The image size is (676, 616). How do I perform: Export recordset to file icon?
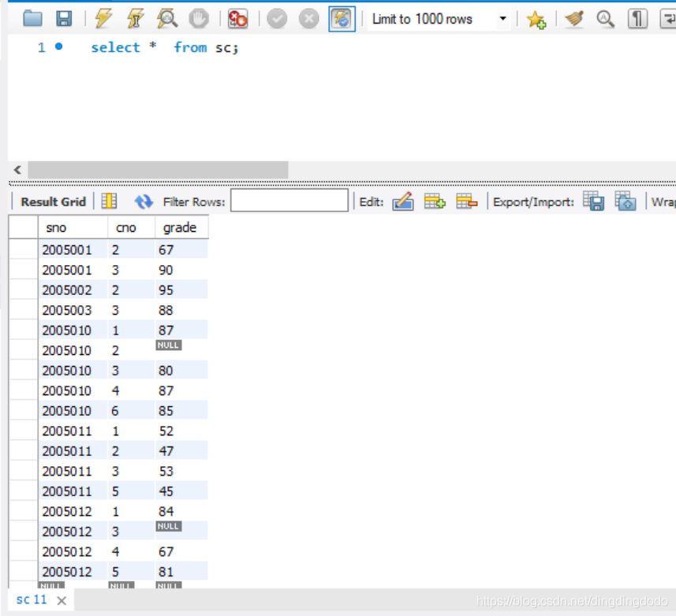tap(593, 201)
